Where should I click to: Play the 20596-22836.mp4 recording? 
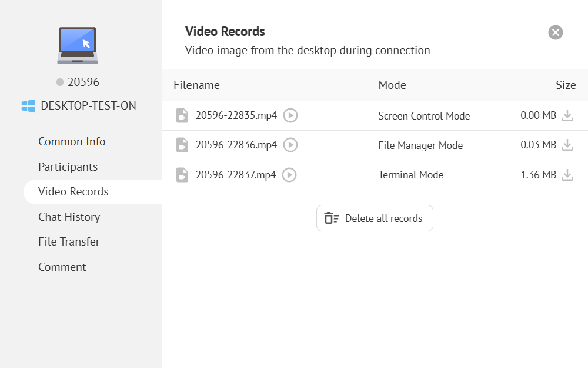tap(290, 145)
